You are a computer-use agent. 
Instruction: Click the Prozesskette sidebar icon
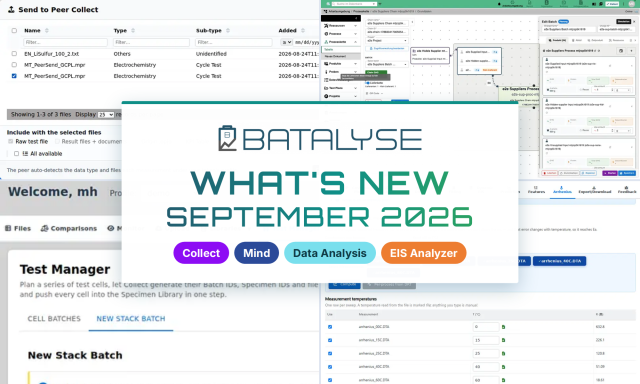326,42
